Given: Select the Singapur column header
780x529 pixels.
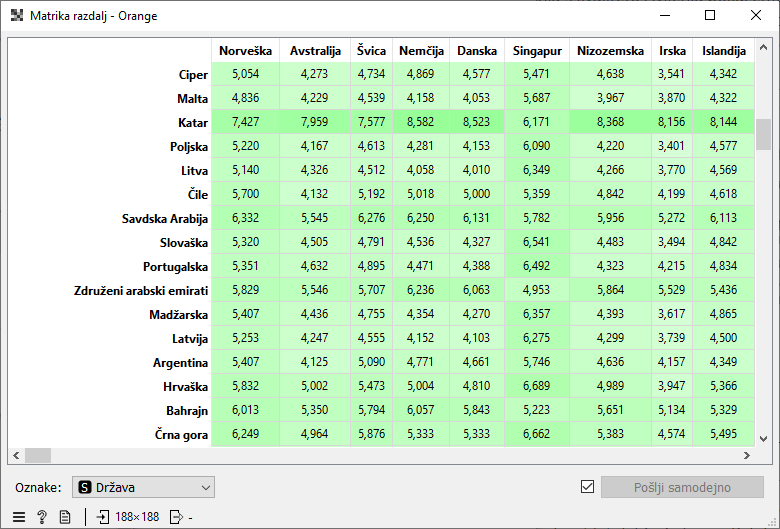Looking at the screenshot, I should 537,51.
